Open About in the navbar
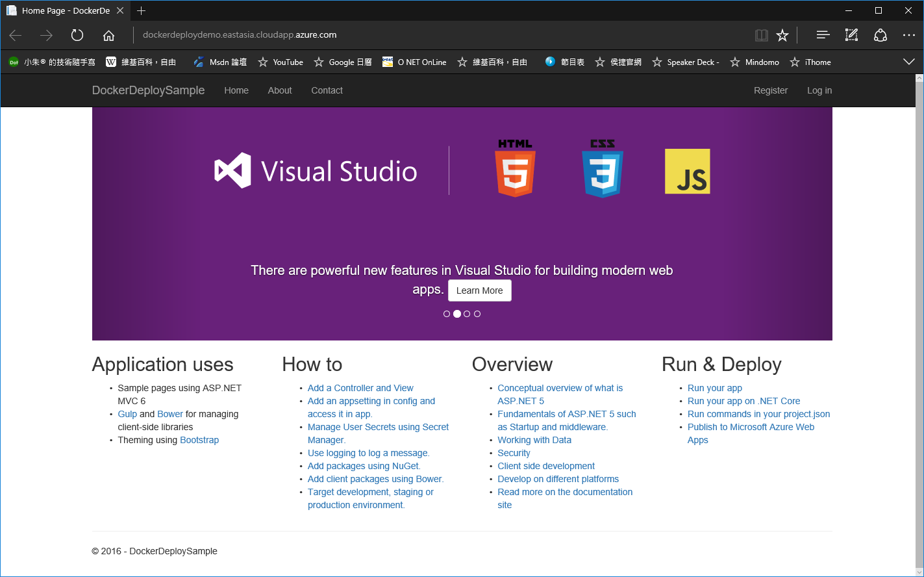Image resolution: width=924 pixels, height=577 pixels. pos(280,90)
